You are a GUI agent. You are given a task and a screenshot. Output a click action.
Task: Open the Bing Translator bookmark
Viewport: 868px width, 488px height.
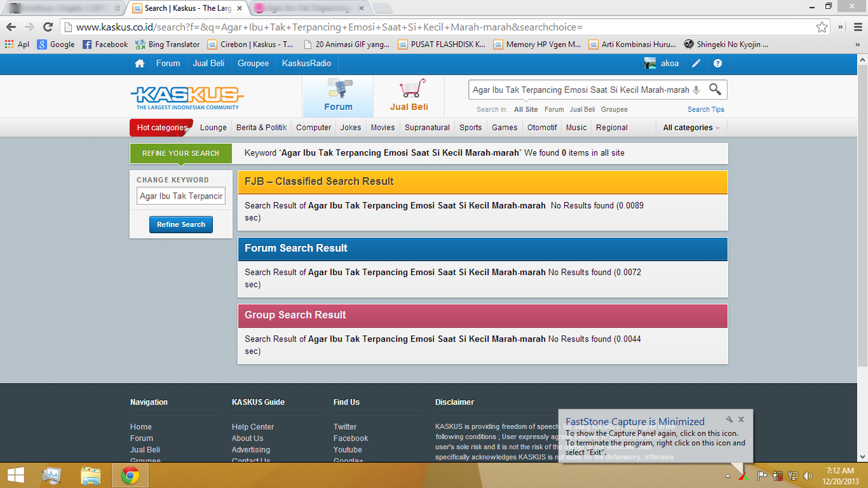167,44
